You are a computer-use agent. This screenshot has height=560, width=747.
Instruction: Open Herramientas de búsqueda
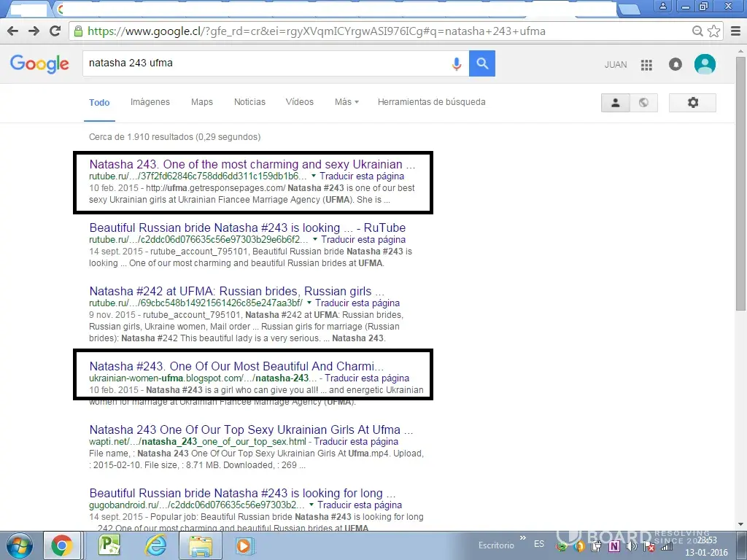click(x=431, y=102)
